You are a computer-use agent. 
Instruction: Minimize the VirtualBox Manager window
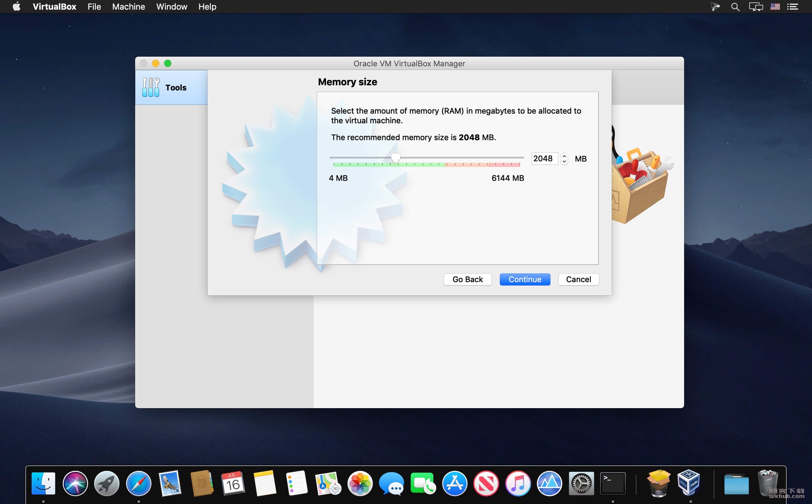156,63
